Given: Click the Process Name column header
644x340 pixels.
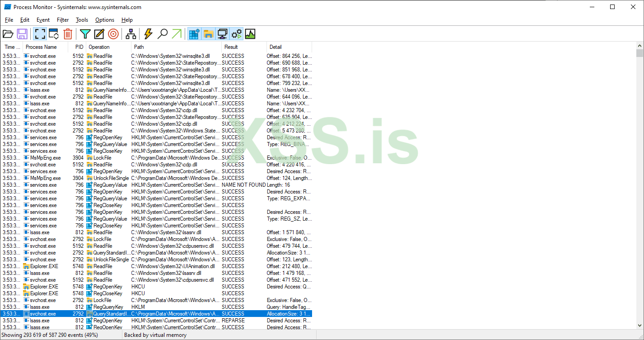Looking at the screenshot, I should pyautogui.click(x=46, y=47).
